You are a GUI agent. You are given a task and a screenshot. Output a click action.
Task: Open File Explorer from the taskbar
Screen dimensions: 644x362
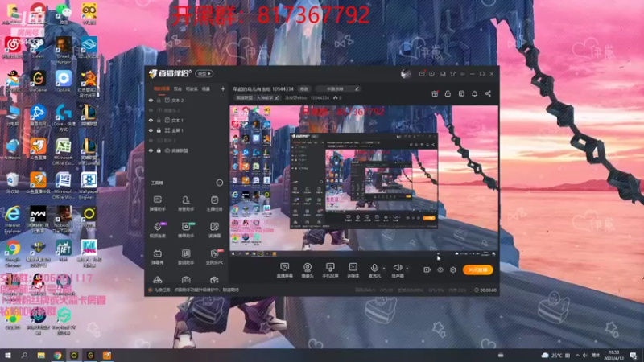click(x=41, y=355)
